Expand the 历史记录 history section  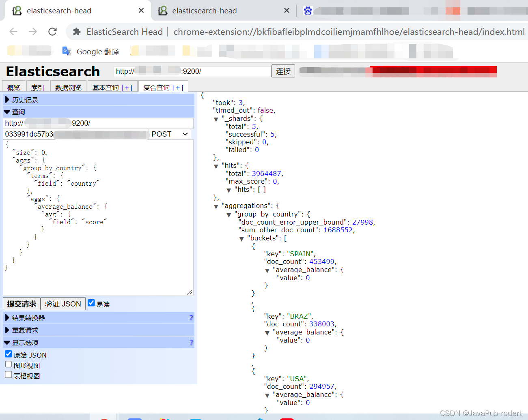(x=99, y=100)
